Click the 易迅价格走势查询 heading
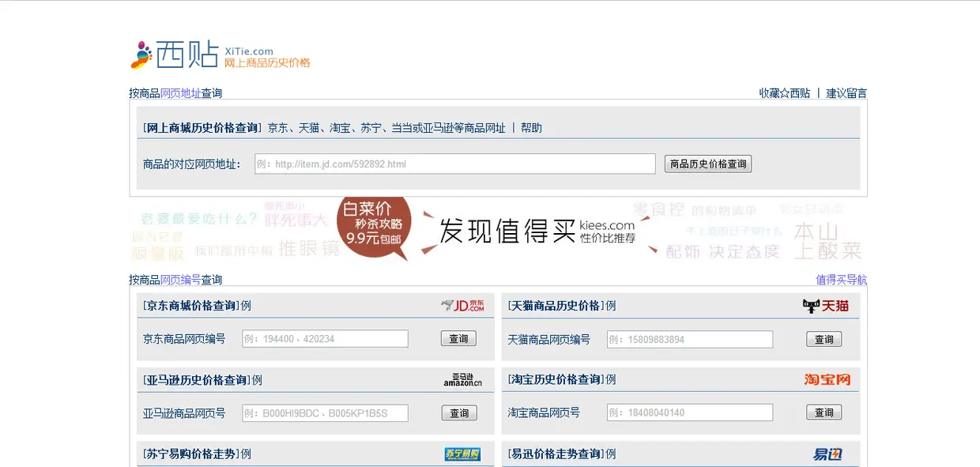The height and width of the screenshot is (467, 980). (x=555, y=454)
